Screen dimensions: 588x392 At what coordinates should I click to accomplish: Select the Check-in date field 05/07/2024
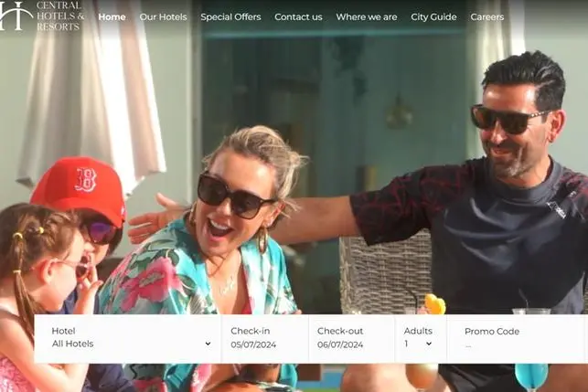(x=253, y=344)
